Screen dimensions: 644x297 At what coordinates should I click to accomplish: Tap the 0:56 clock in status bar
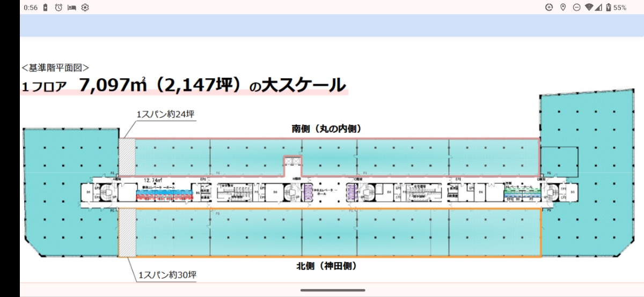31,8
